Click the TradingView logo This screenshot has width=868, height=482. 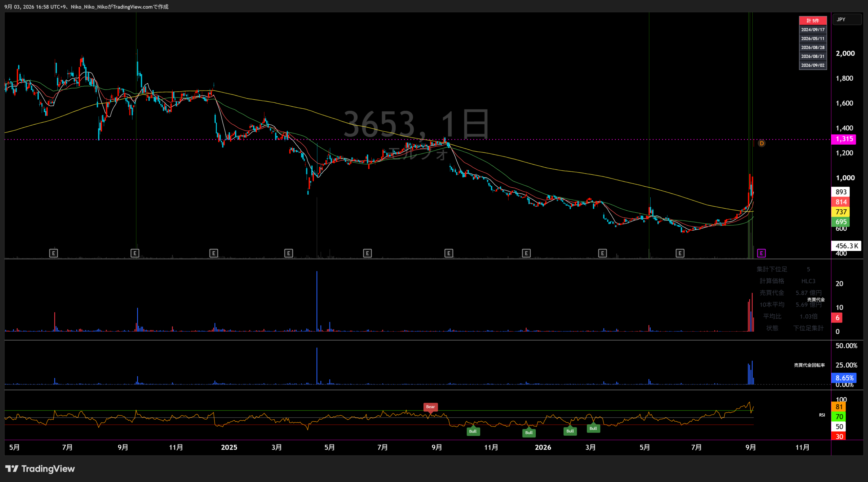tap(40, 469)
